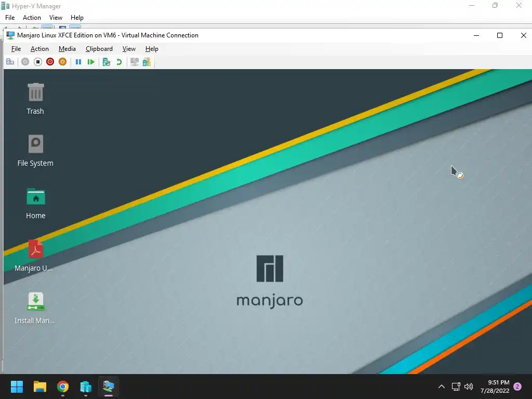Select the Install Manjaro desktop icon
The image size is (532, 399).
[x=35, y=308]
